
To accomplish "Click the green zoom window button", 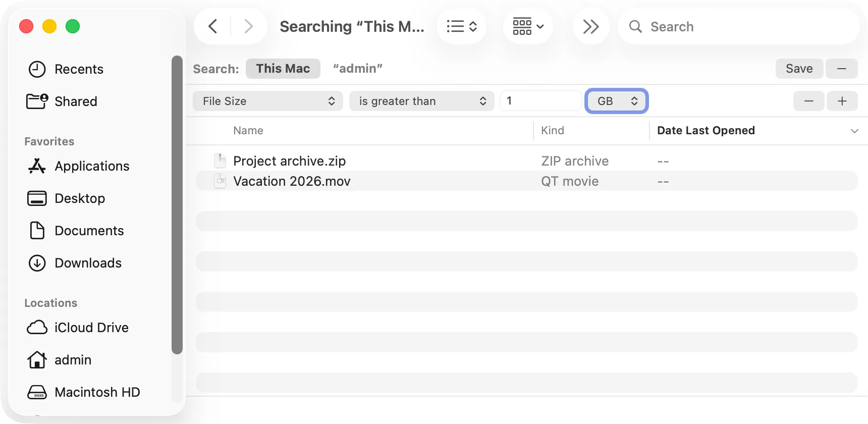I will tap(73, 26).
